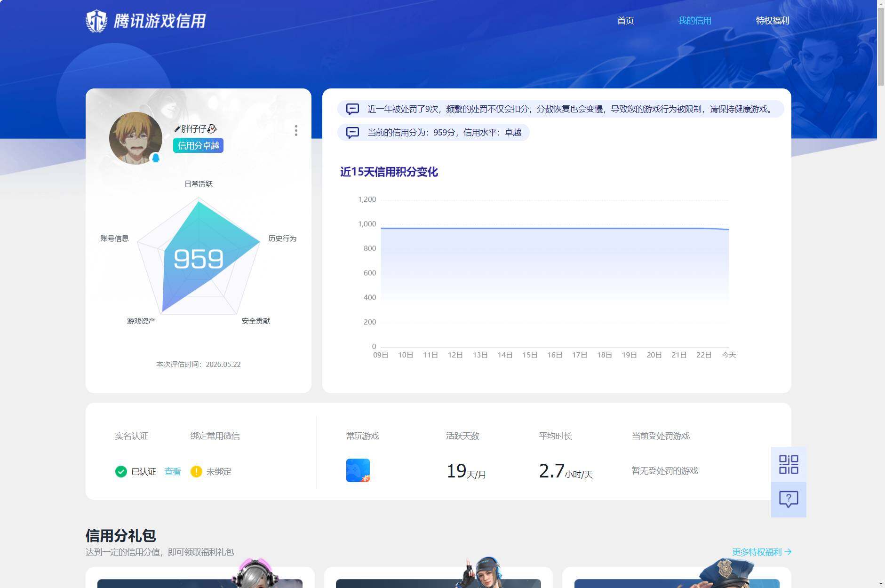
Task: Click the 历史行为 radar label
Action: click(282, 238)
